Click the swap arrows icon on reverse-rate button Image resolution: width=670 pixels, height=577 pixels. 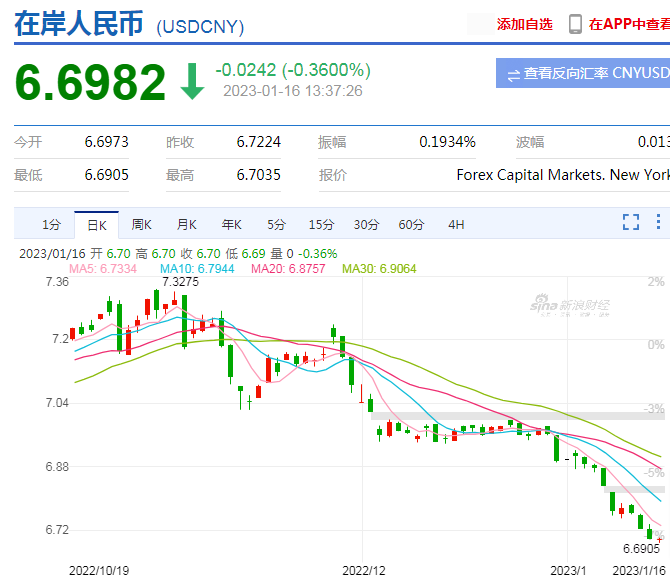513,74
